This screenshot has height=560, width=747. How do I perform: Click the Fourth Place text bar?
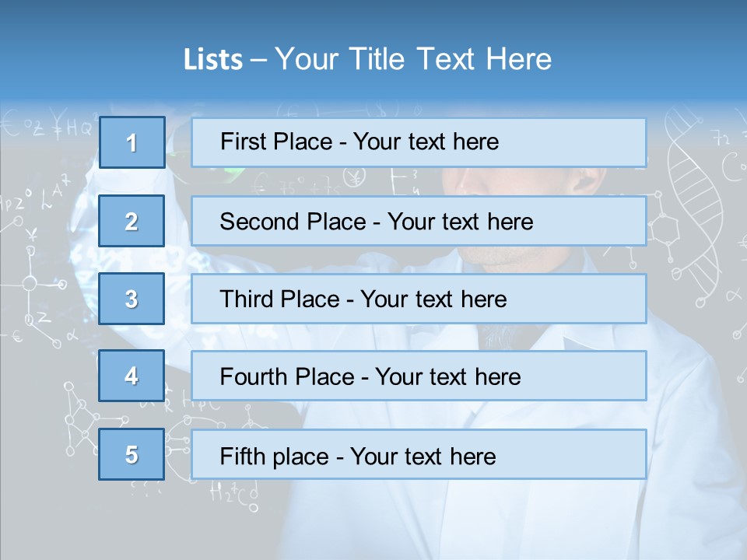tap(419, 376)
